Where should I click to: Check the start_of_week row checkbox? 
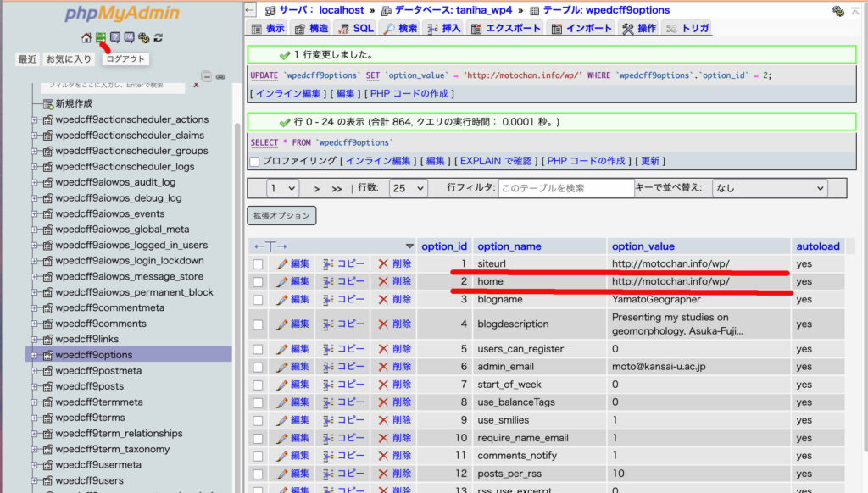point(258,385)
